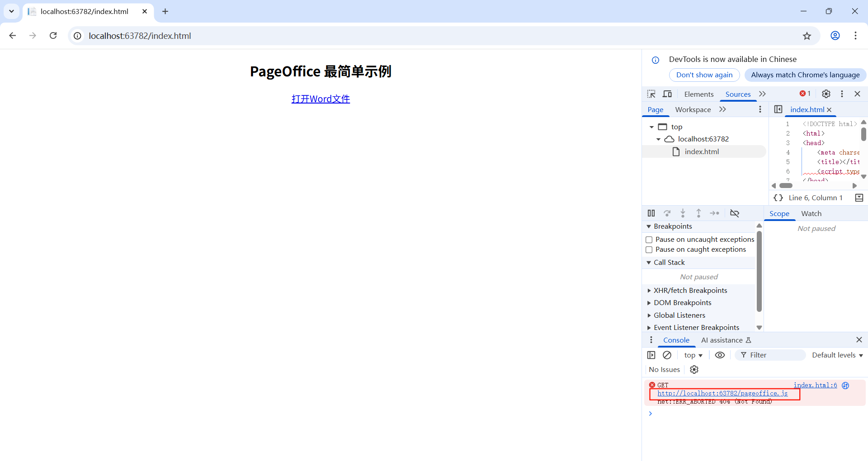The height and width of the screenshot is (461, 868).
Task: Click the inspect element picker icon
Action: click(651, 94)
